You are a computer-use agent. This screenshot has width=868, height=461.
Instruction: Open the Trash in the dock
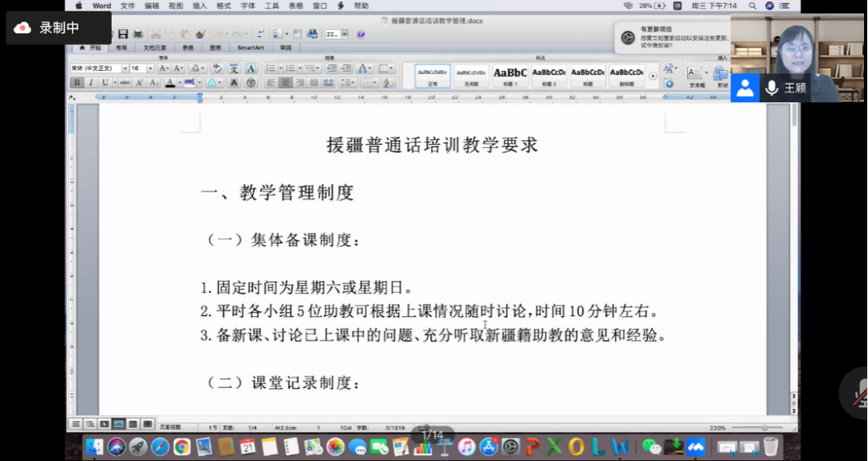point(770,447)
